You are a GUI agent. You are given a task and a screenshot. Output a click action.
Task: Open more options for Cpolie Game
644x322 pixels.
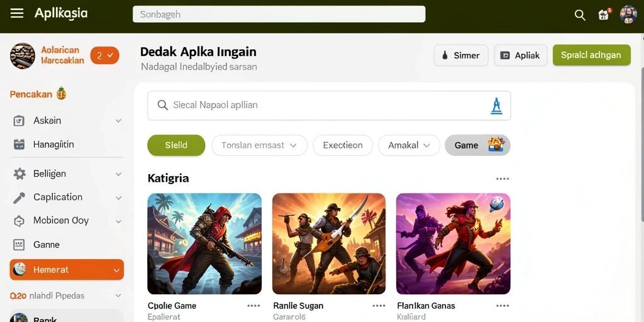(x=253, y=306)
